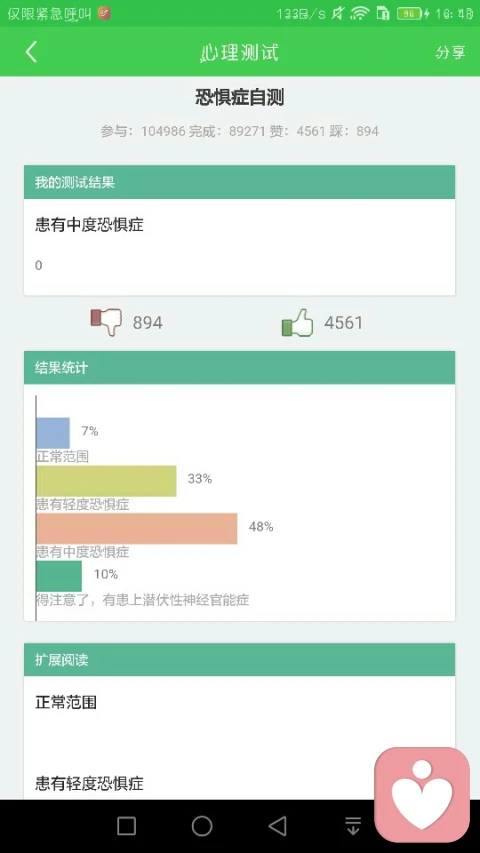Tap 分享 to share the test
This screenshot has width=480, height=853.
point(450,52)
